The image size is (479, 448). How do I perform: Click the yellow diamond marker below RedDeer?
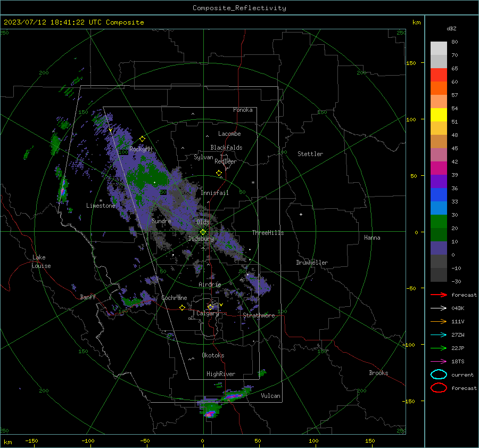219,173
